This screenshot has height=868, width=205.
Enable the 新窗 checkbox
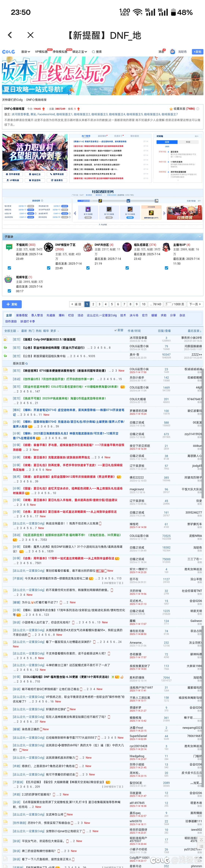115,331
